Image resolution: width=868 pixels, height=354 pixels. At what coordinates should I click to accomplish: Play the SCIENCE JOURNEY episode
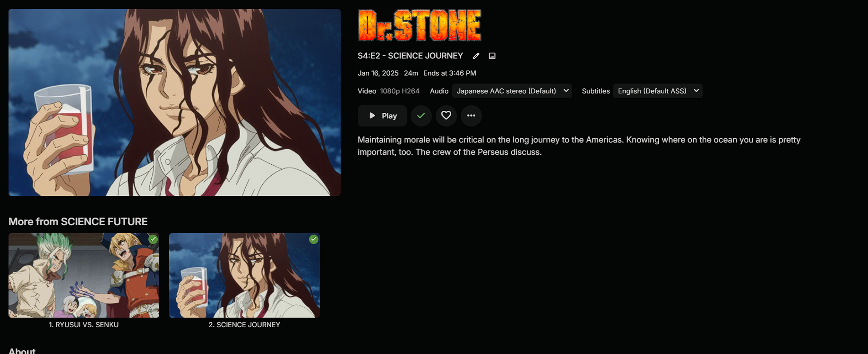click(x=382, y=116)
